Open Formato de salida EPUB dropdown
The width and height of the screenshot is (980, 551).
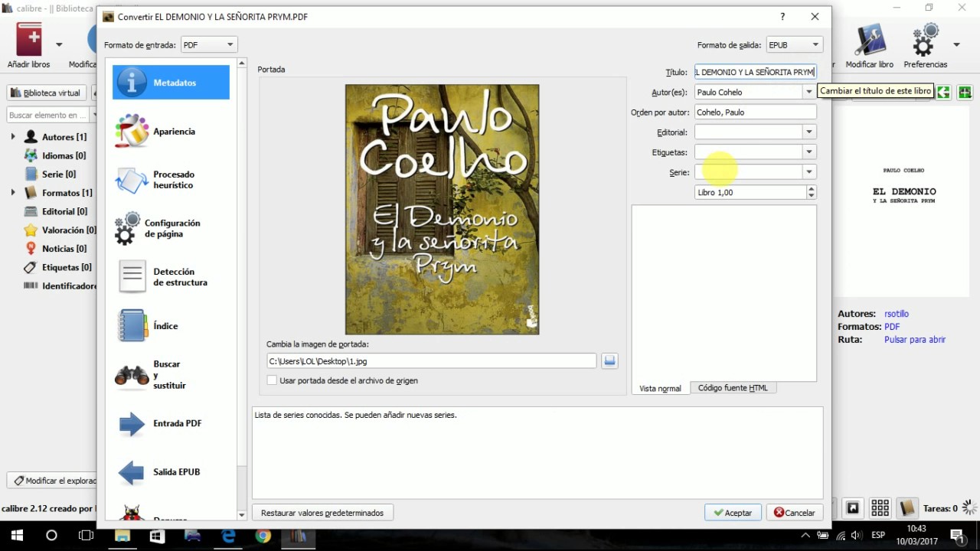pos(794,45)
